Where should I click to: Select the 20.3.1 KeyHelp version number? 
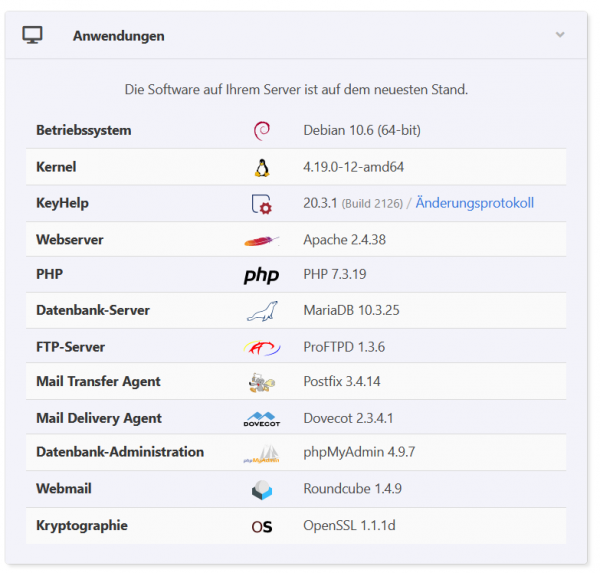pyautogui.click(x=320, y=203)
